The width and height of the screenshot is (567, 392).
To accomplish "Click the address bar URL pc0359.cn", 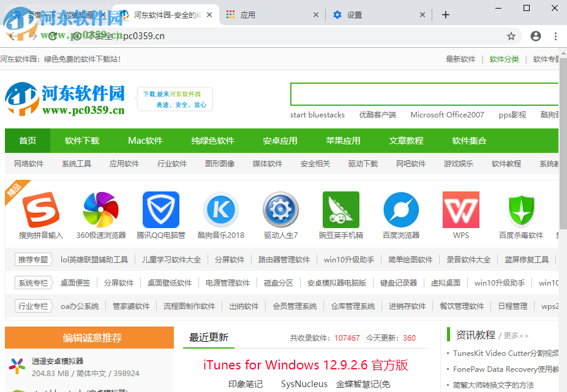I will click(144, 36).
